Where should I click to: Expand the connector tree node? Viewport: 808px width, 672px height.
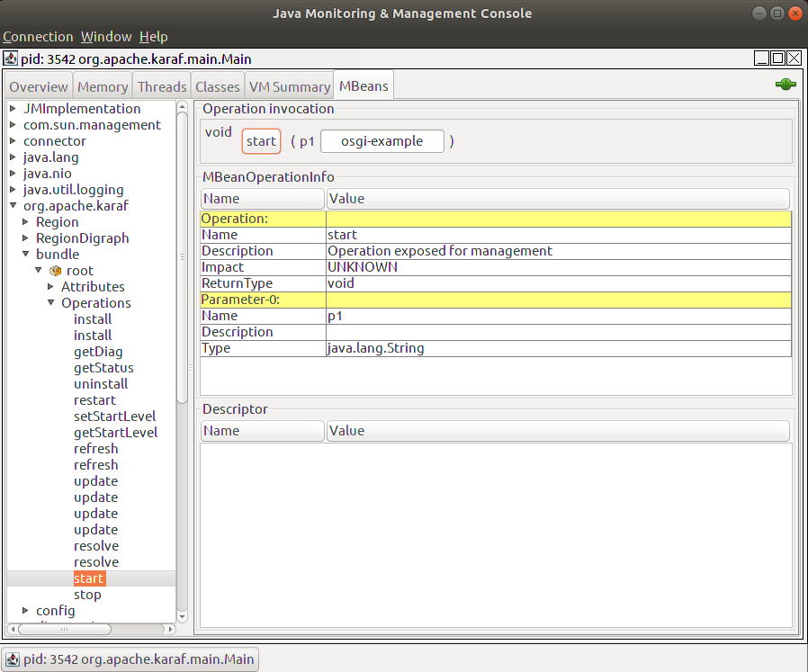13,140
